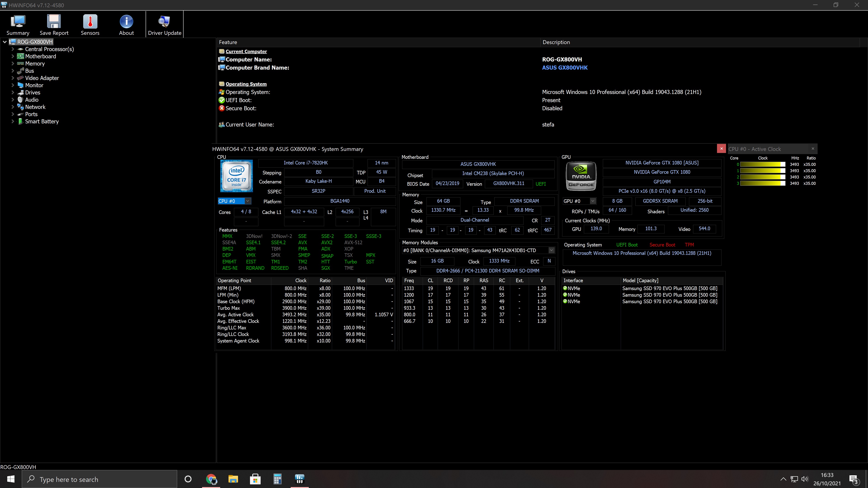This screenshot has width=868, height=488.
Task: Open the Summary toolbar icon
Action: [18, 25]
